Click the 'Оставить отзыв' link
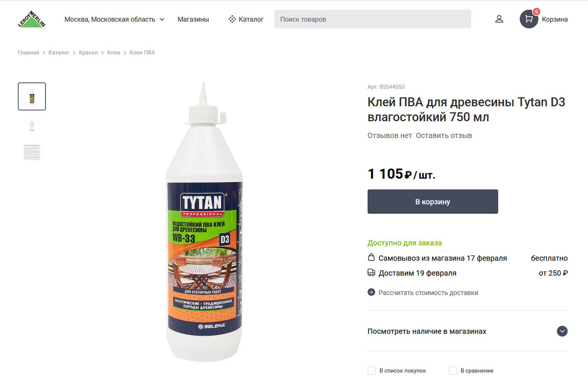 tap(444, 135)
